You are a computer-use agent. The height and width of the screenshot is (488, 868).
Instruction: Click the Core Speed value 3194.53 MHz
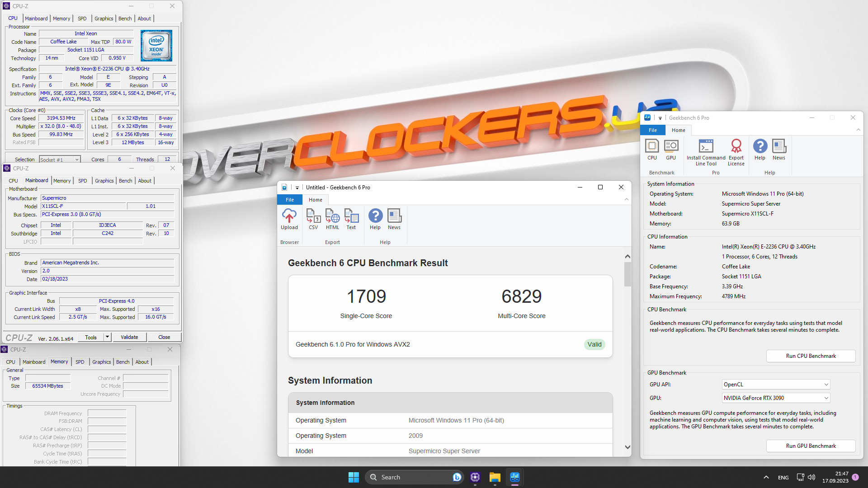[x=61, y=118]
